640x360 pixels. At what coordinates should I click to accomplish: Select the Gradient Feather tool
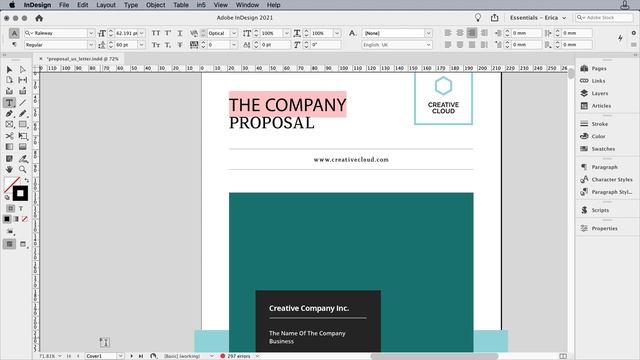[x=22, y=147]
